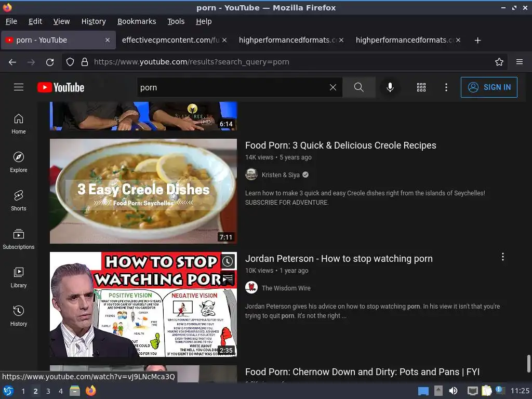Viewport: 532px width, 399px height.
Task: Open YouTube settings three-dot menu
Action: coord(446,87)
